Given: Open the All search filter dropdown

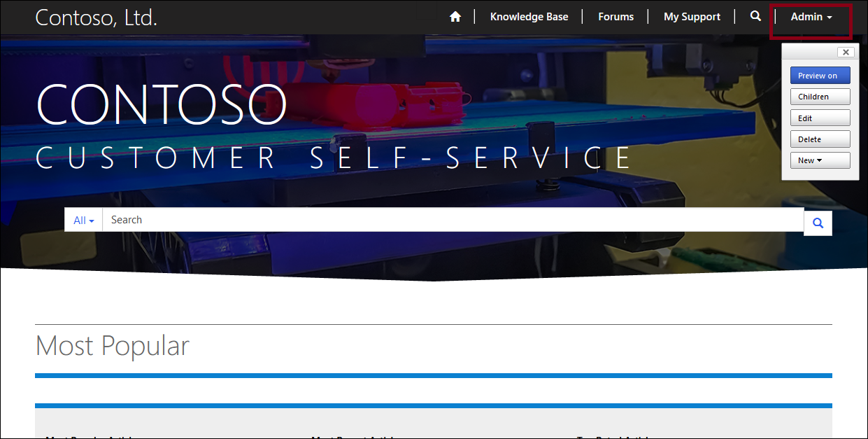Looking at the screenshot, I should click(x=83, y=220).
